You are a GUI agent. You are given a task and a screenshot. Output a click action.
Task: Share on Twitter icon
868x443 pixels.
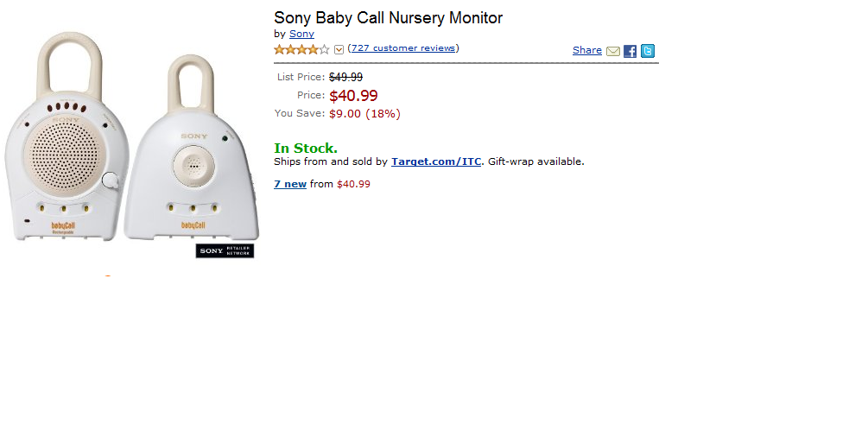pyautogui.click(x=648, y=51)
